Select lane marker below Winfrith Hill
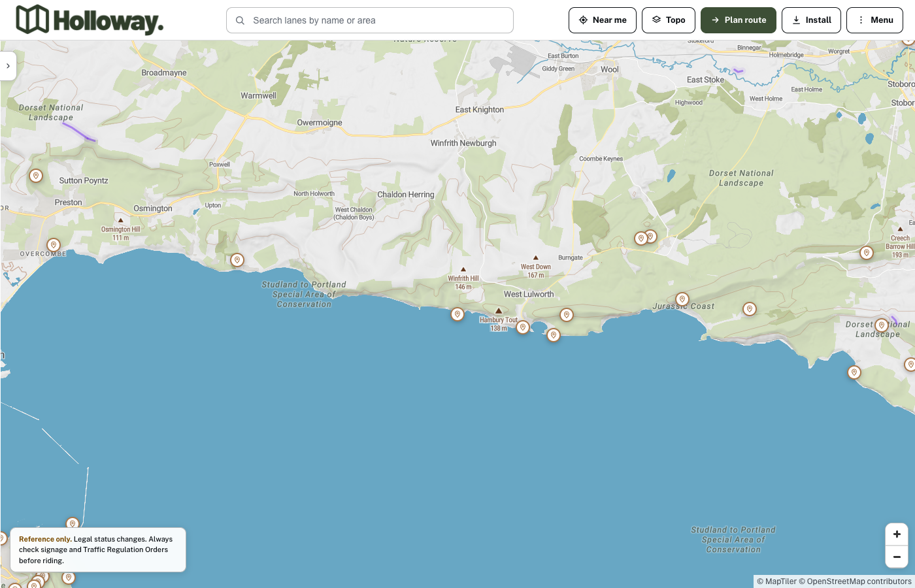 point(457,314)
